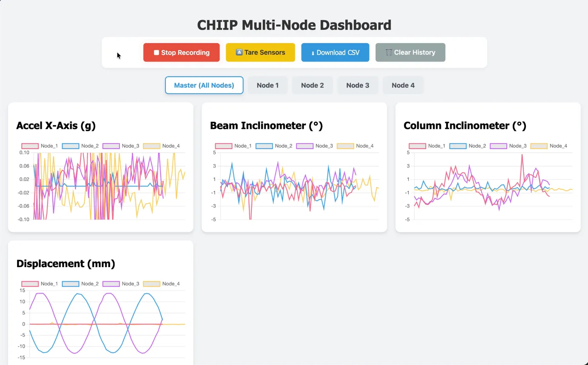Click the Tare Sensors button
This screenshot has width=588, height=365.
260,52
